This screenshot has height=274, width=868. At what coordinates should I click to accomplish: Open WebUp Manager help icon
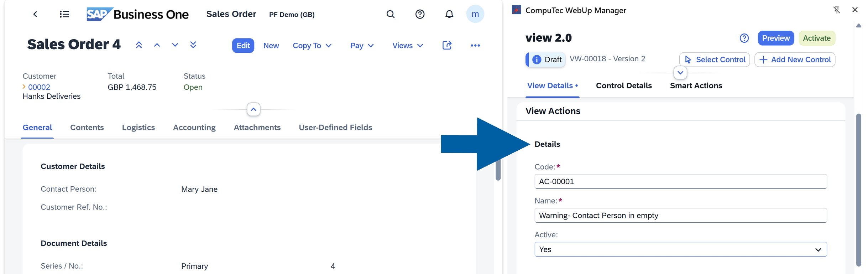744,38
